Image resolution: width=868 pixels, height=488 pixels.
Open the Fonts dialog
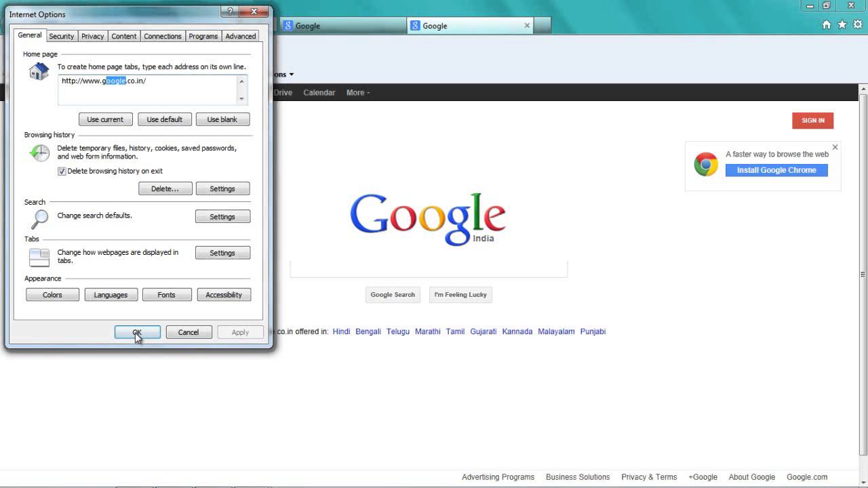166,295
